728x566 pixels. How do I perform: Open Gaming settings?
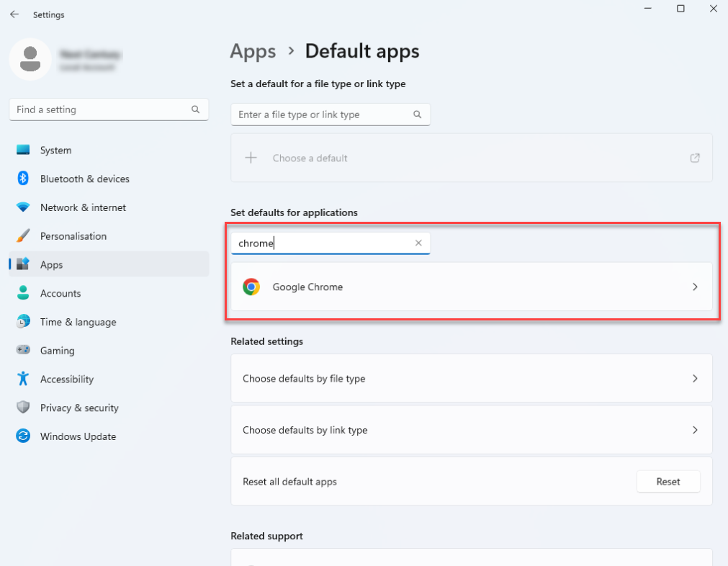[x=56, y=350]
